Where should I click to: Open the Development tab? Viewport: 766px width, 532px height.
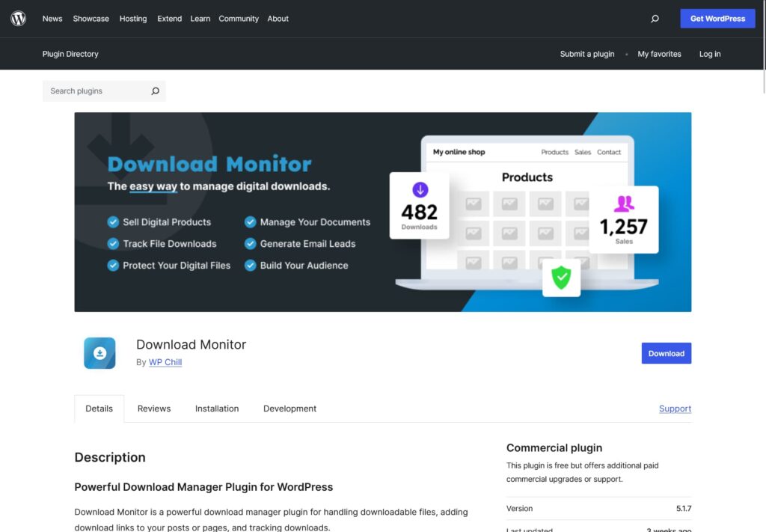click(289, 409)
